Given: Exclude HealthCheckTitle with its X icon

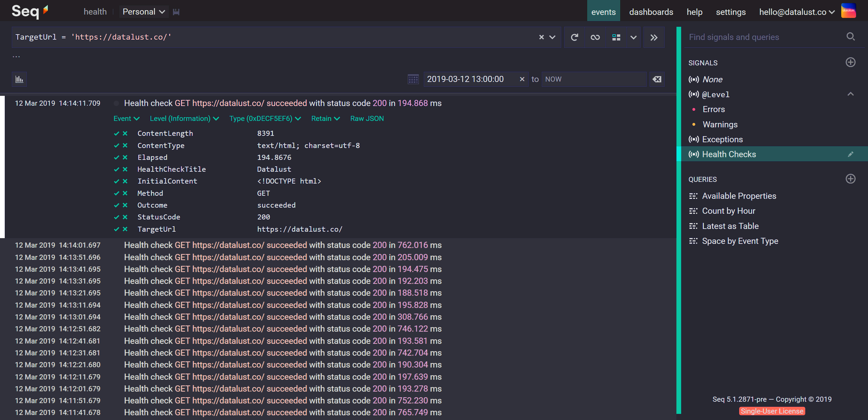Looking at the screenshot, I should coord(125,169).
